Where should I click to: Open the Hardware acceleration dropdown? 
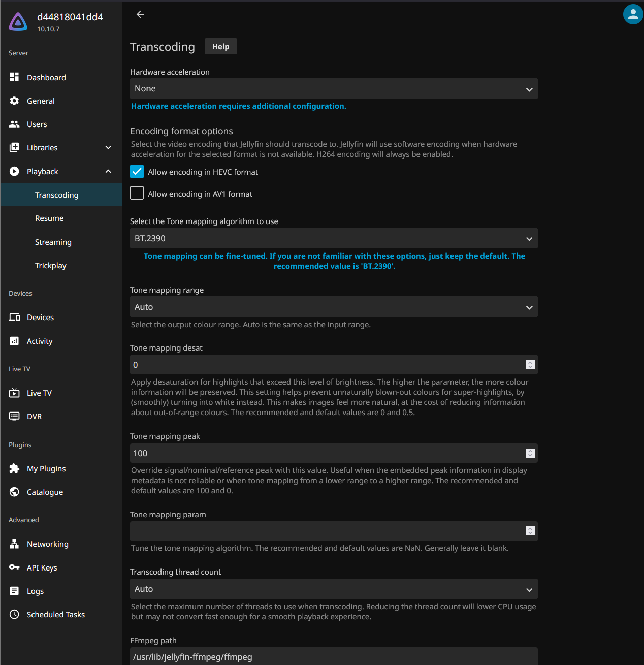[333, 89]
